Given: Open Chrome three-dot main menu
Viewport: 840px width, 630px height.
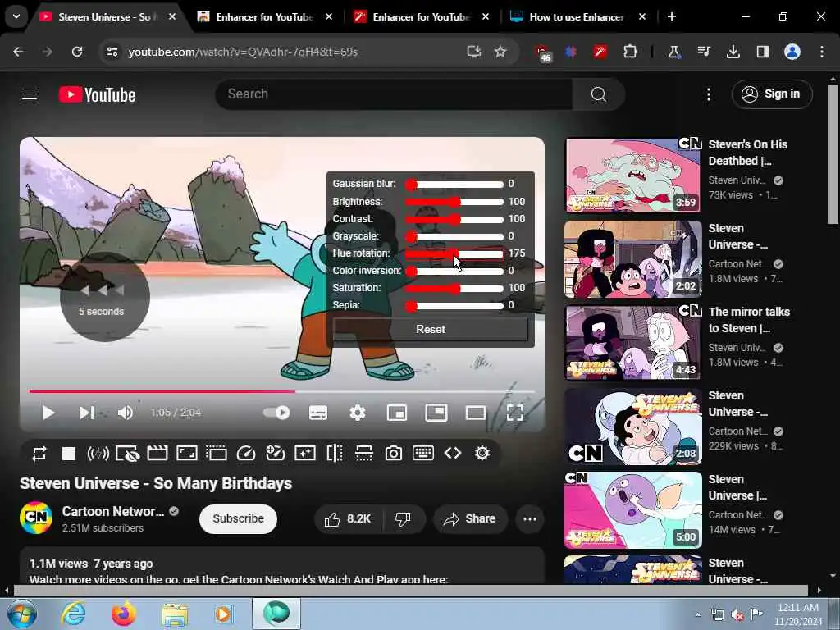Looking at the screenshot, I should (822, 52).
